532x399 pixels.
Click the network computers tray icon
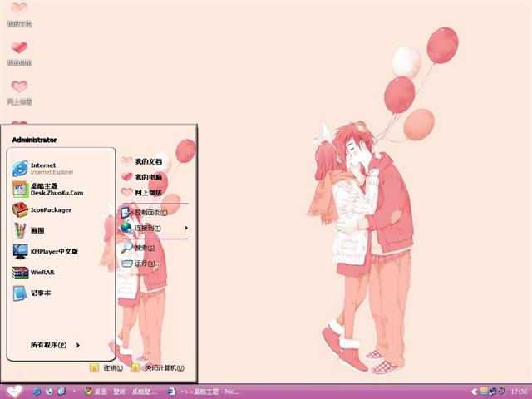[492, 392]
